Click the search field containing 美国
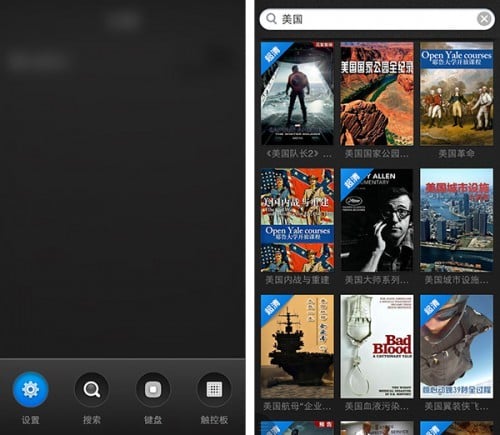 tap(377, 19)
